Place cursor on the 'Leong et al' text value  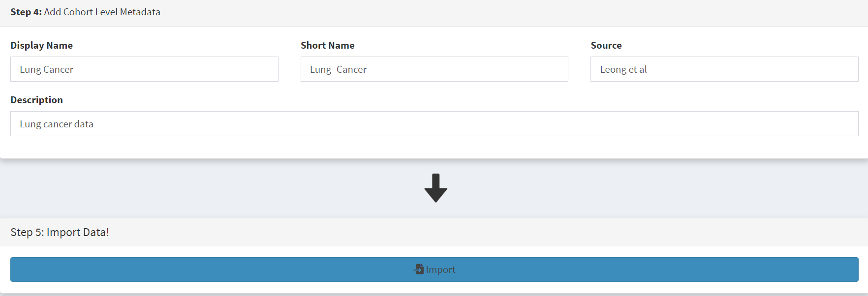(x=623, y=69)
